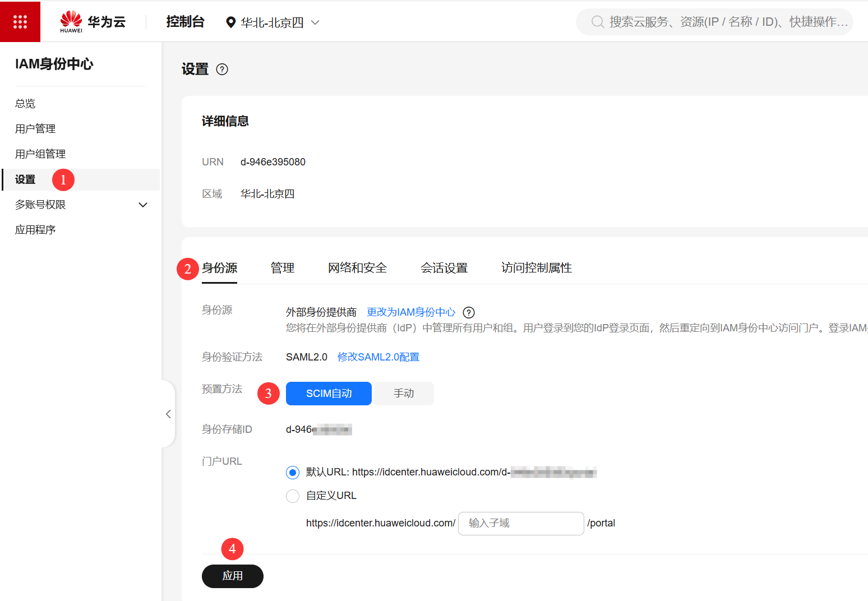Click the 修改SAML2.0配置 link
Viewport: 868px width, 601px height.
point(378,357)
